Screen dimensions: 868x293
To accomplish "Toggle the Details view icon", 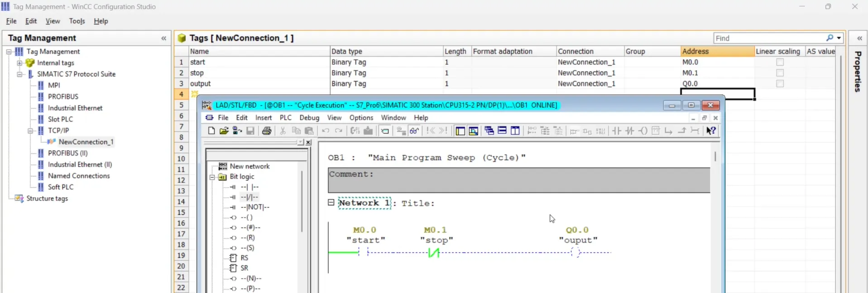I will pos(474,131).
